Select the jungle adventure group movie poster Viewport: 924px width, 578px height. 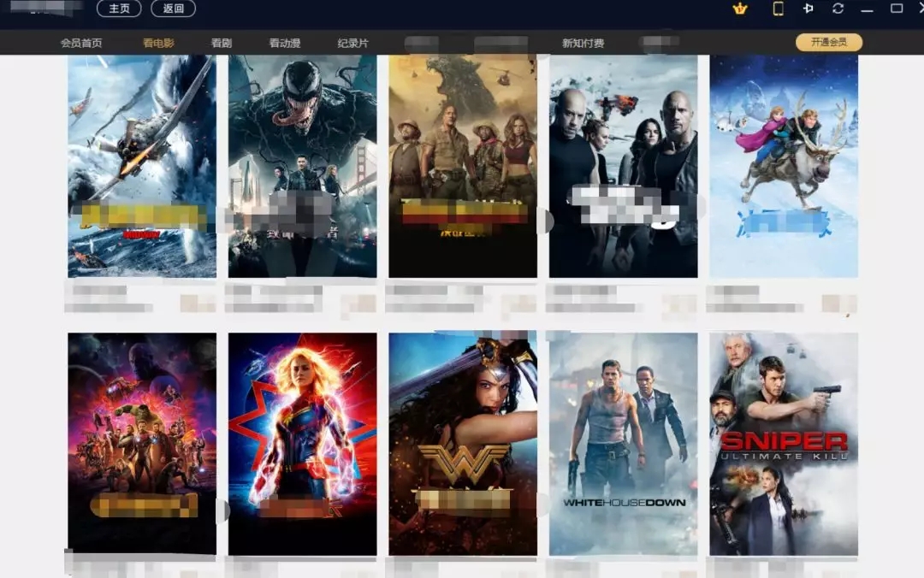click(463, 166)
